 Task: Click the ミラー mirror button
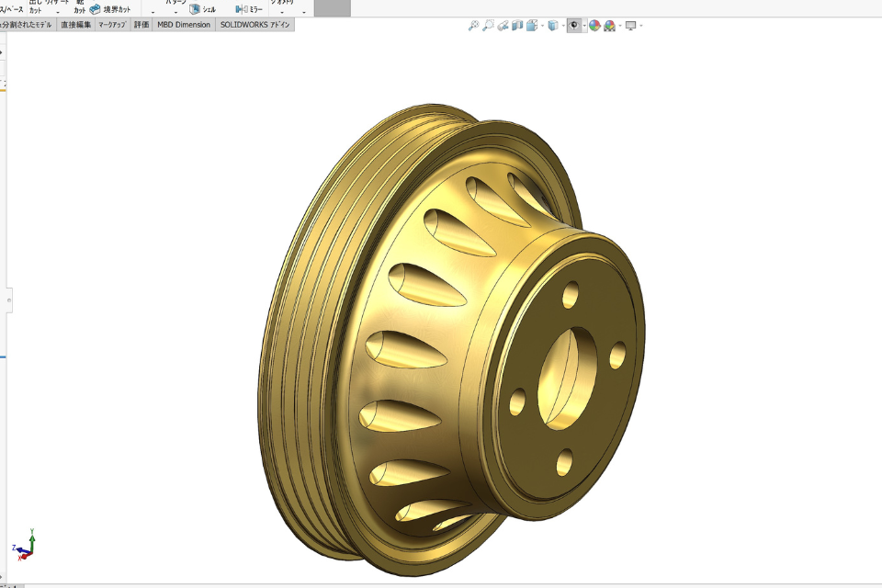pyautogui.click(x=249, y=9)
